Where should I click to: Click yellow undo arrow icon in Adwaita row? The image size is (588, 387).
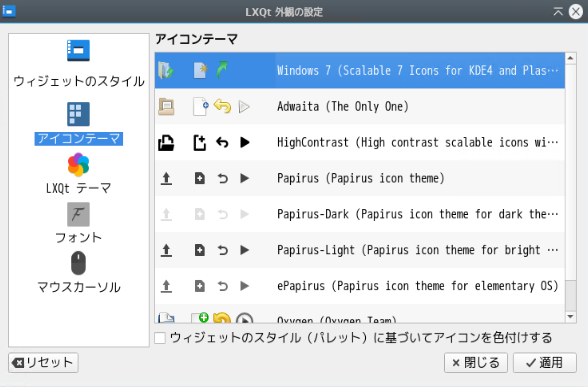tap(222, 106)
